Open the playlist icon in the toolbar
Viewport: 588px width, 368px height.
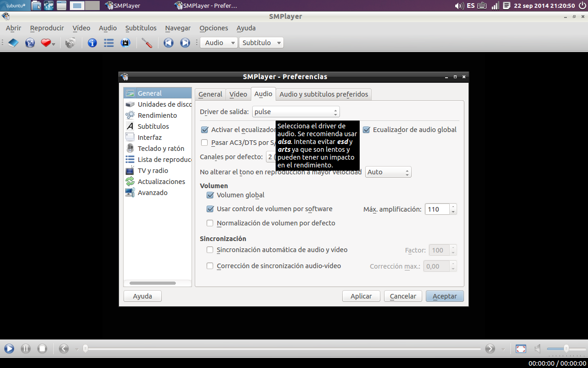109,42
